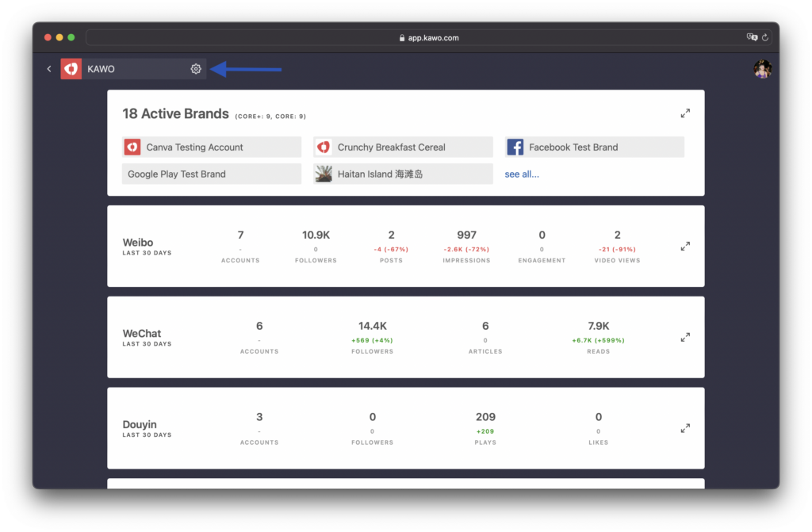Open the user profile avatar
The height and width of the screenshot is (532, 812).
coord(762,69)
